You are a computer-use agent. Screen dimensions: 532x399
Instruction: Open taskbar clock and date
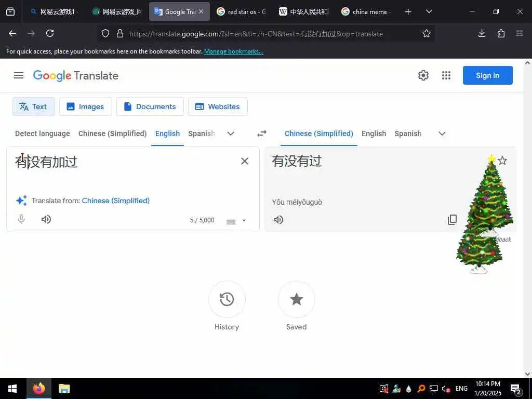point(487,389)
